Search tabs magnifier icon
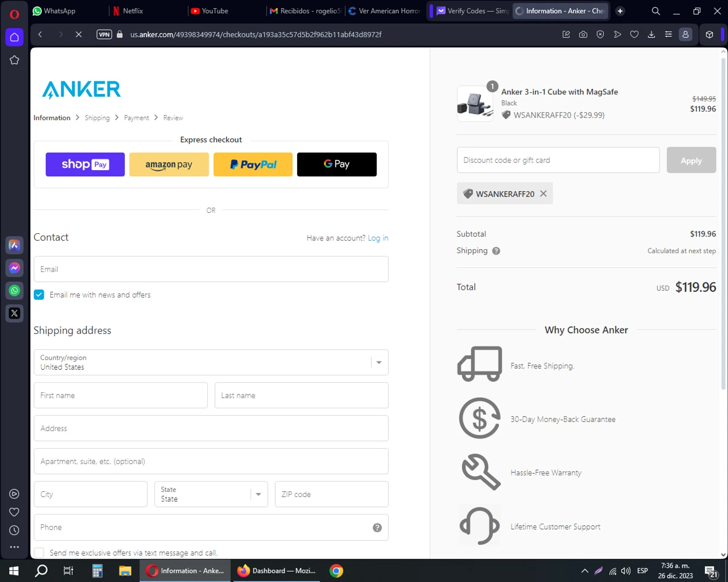The image size is (728, 582). (x=656, y=11)
